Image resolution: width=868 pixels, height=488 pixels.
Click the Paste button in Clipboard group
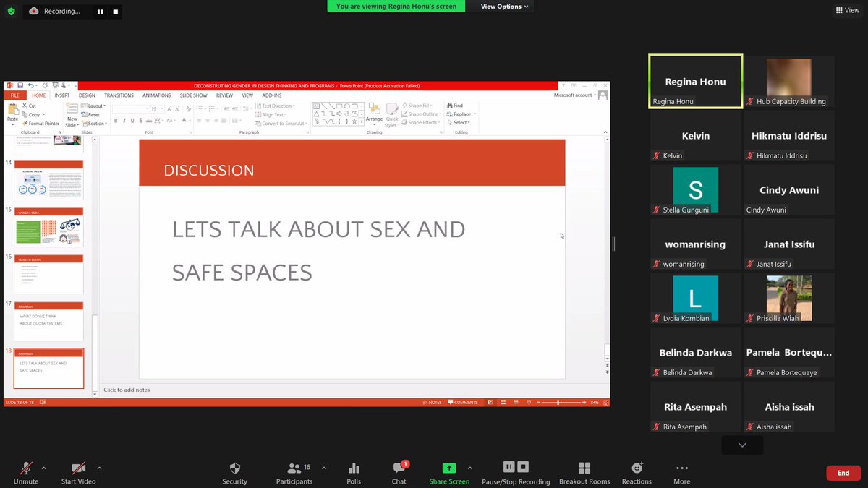(x=12, y=114)
